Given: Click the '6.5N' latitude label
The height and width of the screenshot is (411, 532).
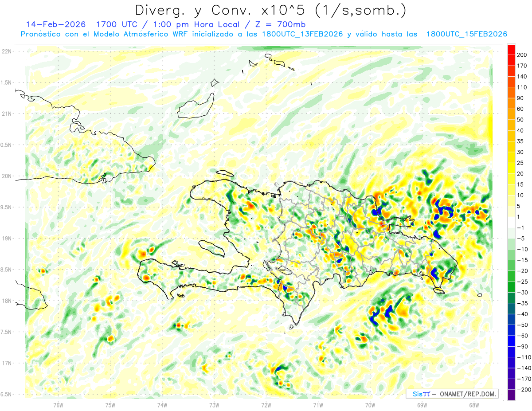Looking at the screenshot, I should (7, 394).
